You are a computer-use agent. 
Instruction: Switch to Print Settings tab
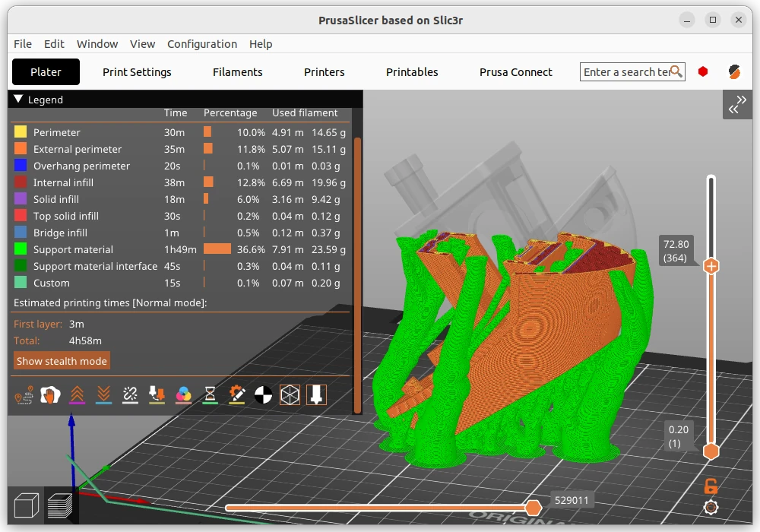coord(137,71)
